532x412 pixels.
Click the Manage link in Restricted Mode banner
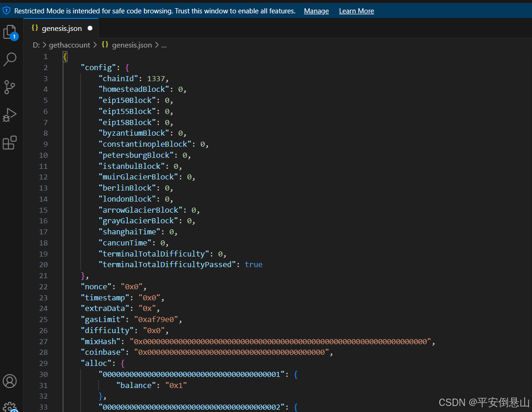316,11
